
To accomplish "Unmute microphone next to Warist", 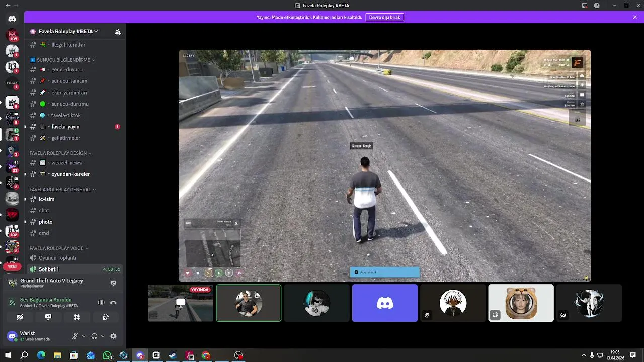I will [75, 336].
